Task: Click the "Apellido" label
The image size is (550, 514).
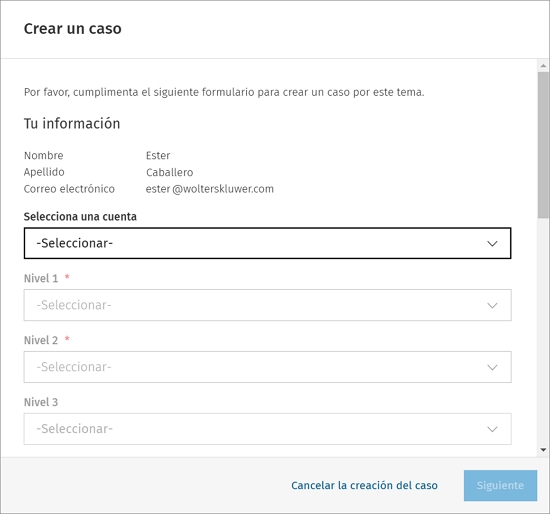Action: coord(44,172)
